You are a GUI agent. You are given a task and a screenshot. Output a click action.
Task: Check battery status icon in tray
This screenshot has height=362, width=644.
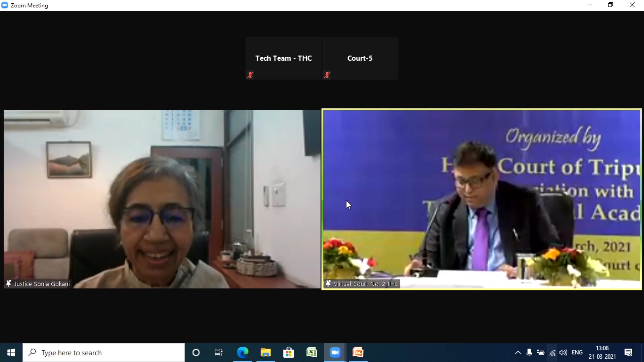click(541, 353)
